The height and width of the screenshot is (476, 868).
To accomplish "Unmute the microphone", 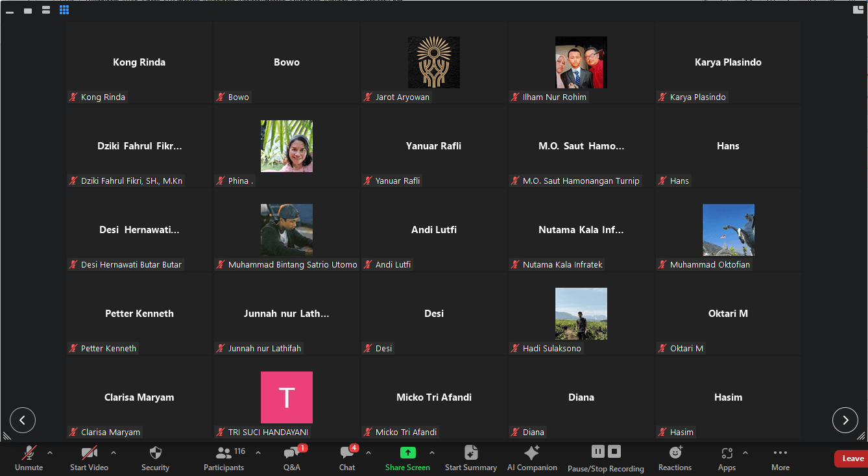I will [x=29, y=458].
